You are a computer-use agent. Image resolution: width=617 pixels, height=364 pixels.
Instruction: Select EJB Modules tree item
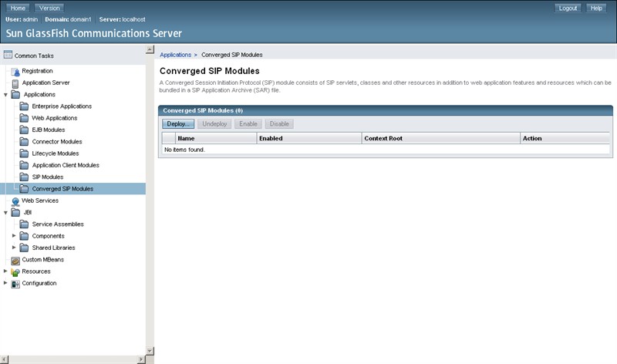(49, 130)
